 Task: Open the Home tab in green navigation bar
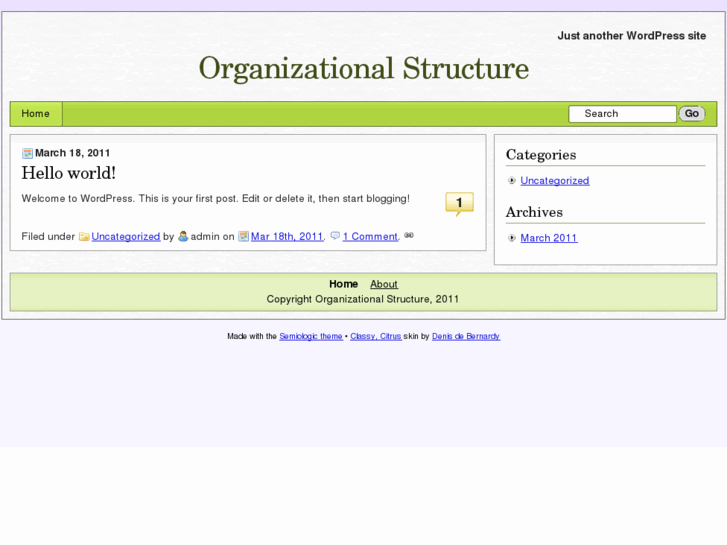point(36,114)
